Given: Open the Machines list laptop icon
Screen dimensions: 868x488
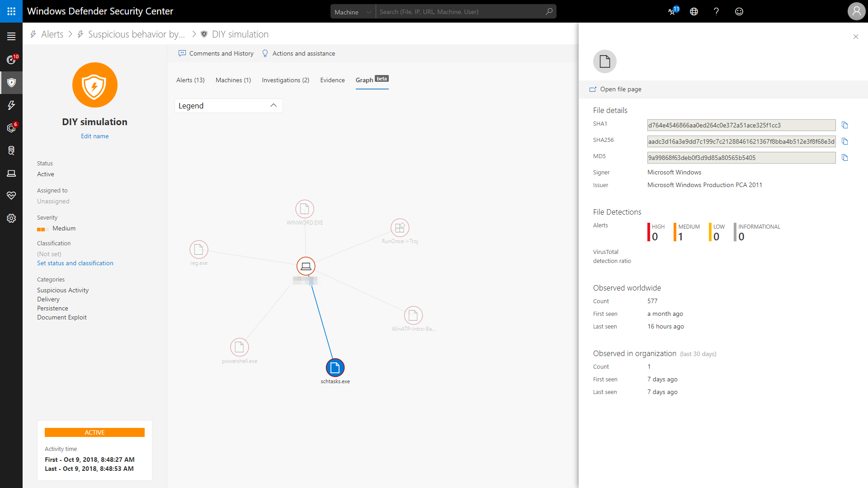Looking at the screenshot, I should click(x=11, y=173).
